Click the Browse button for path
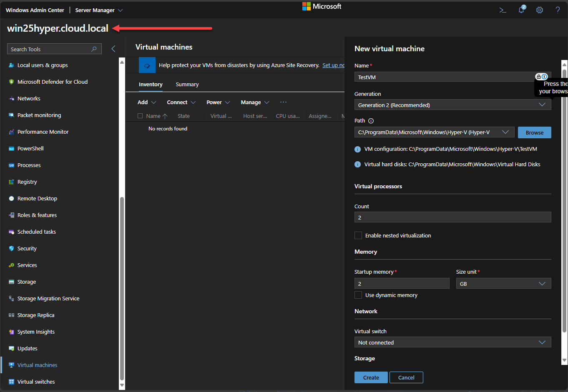 tap(534, 132)
